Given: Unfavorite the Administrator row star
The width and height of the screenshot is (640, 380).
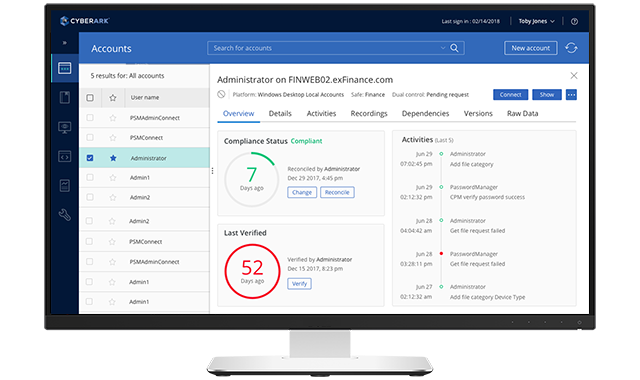Looking at the screenshot, I should tap(113, 158).
